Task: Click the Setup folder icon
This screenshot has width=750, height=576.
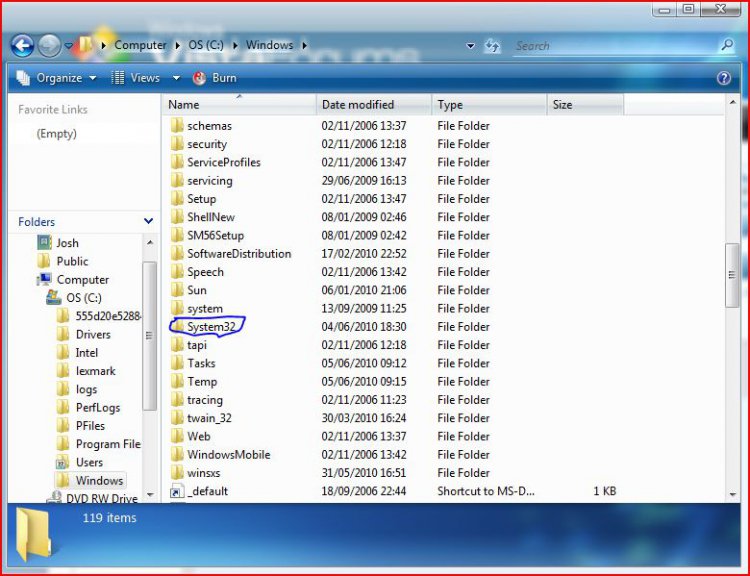Action: click(177, 198)
